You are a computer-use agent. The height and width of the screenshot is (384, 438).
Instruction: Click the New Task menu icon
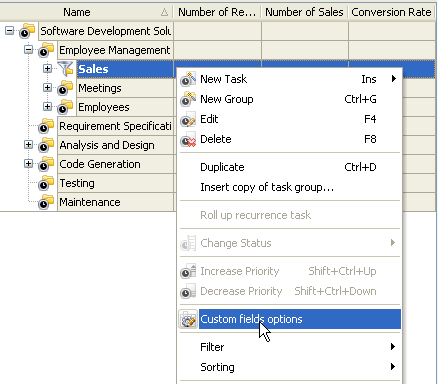[188, 79]
